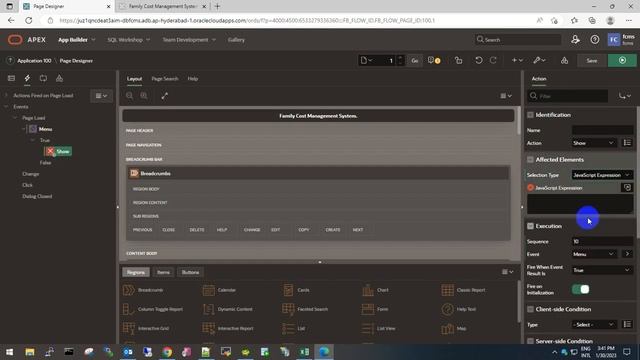This screenshot has width=640, height=360.
Task: Open the administration user icon
Action: [575, 40]
